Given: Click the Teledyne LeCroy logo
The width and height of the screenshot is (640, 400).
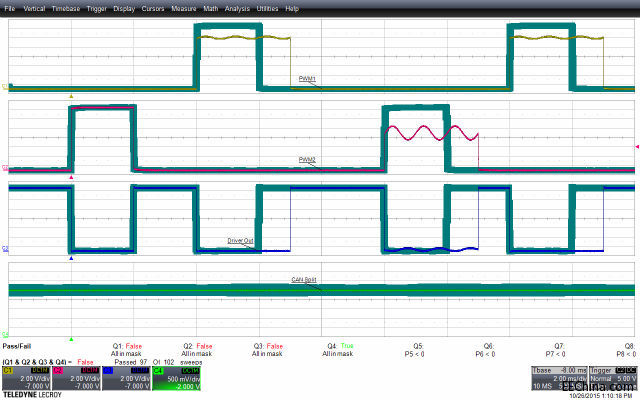Looking at the screenshot, I should (32, 395).
